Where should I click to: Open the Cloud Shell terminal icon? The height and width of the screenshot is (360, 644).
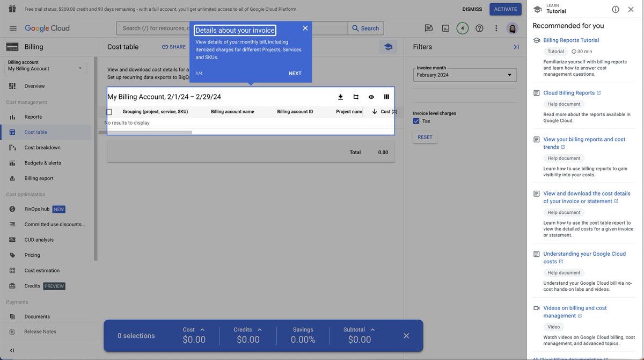[x=445, y=28]
